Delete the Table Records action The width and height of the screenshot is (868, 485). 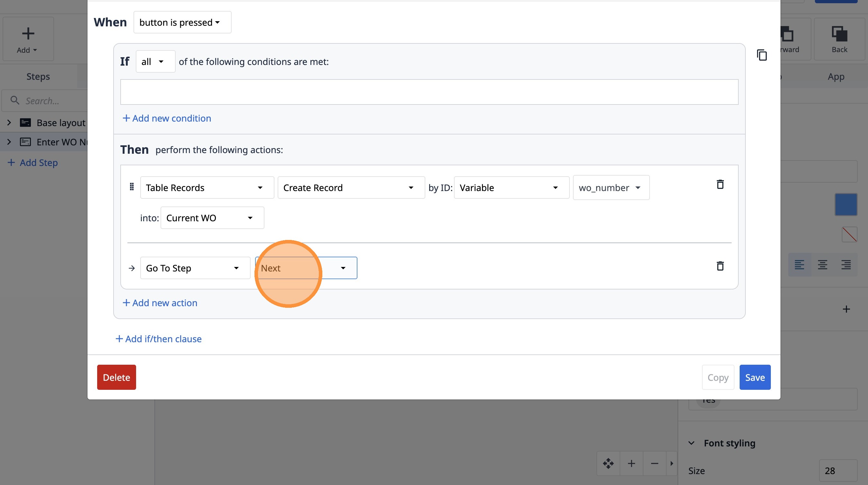click(x=720, y=184)
